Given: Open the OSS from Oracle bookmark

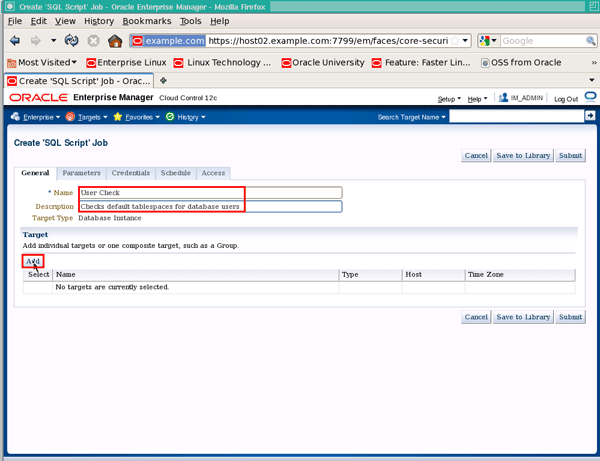Looking at the screenshot, I should click(521, 62).
